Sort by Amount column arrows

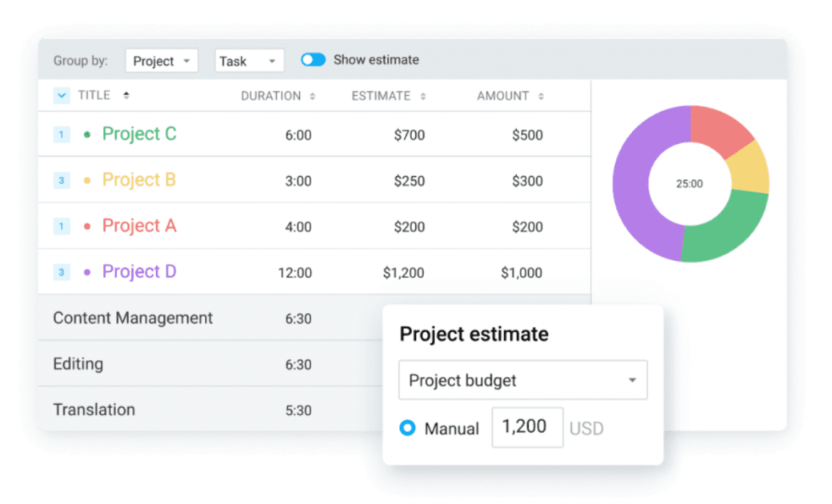[x=541, y=97]
